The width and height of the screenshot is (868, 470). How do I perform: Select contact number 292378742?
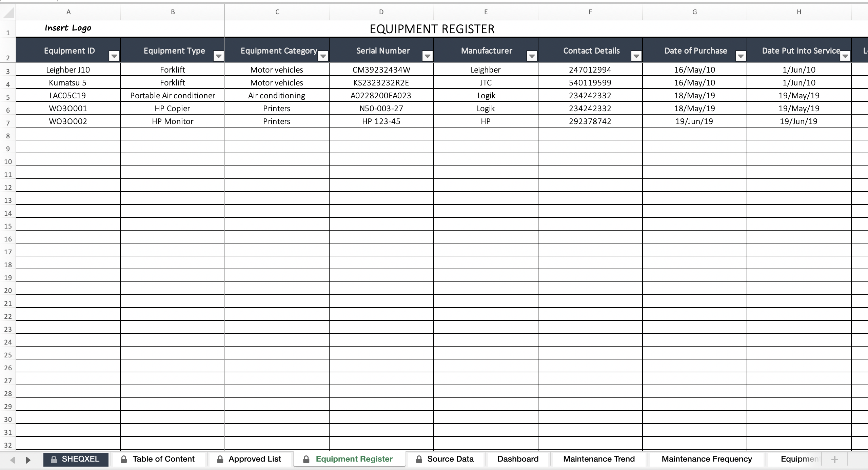pos(590,121)
